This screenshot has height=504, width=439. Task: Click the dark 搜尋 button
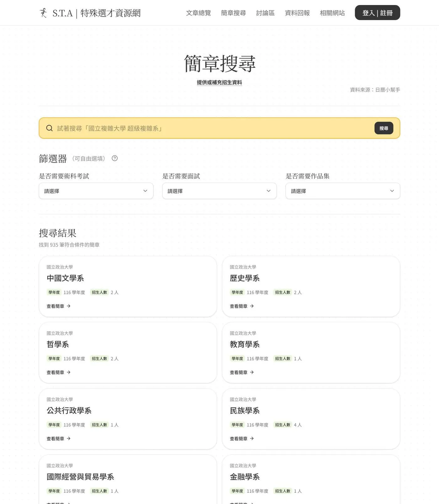coord(384,128)
